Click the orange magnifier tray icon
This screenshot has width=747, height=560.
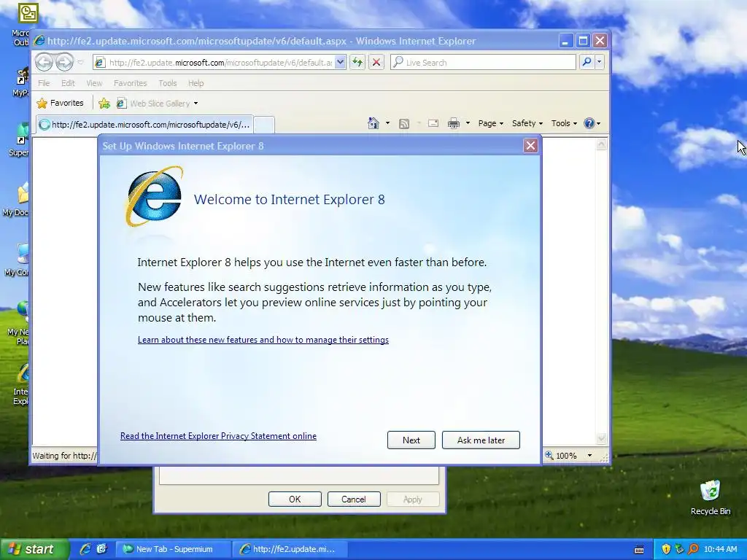click(693, 550)
